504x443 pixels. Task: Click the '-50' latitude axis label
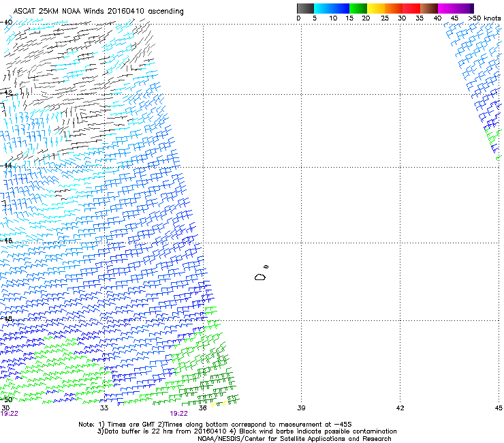coord(6,399)
